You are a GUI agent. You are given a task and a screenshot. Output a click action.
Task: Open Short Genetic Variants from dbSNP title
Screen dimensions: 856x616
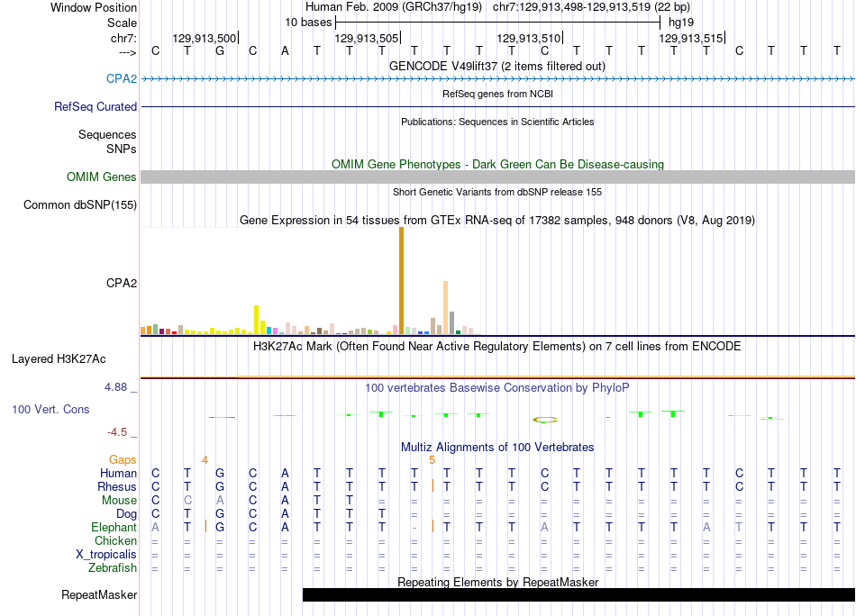click(497, 192)
